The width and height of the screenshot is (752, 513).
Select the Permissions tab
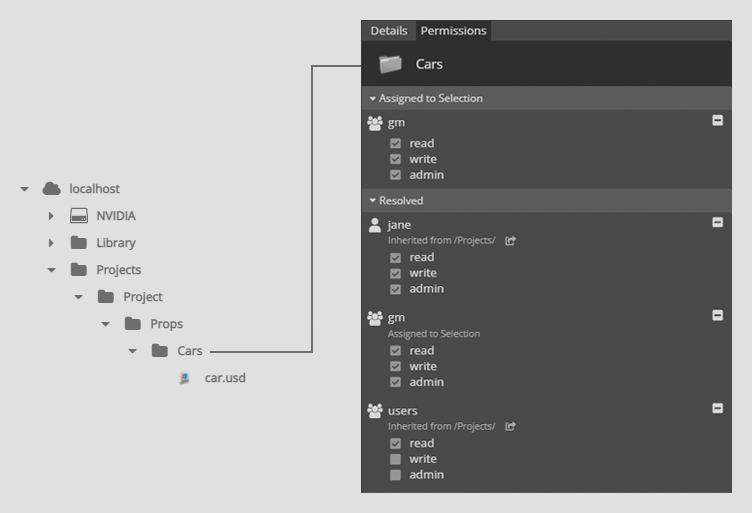tap(453, 31)
